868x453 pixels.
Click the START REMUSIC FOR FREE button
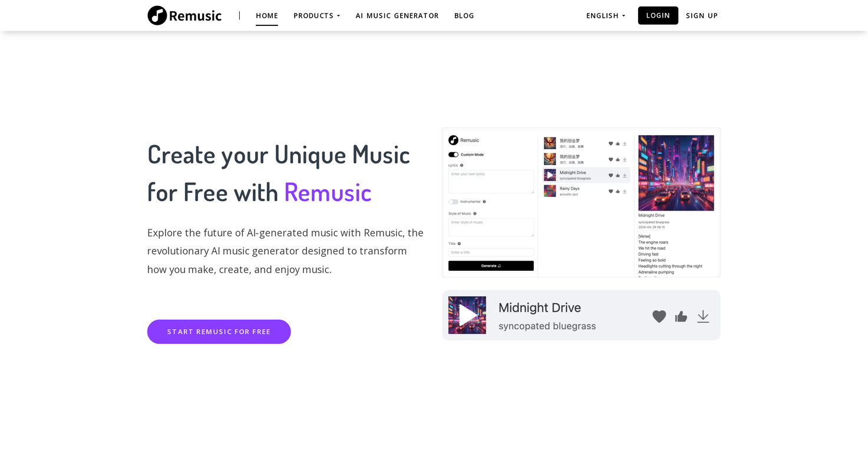219,331
